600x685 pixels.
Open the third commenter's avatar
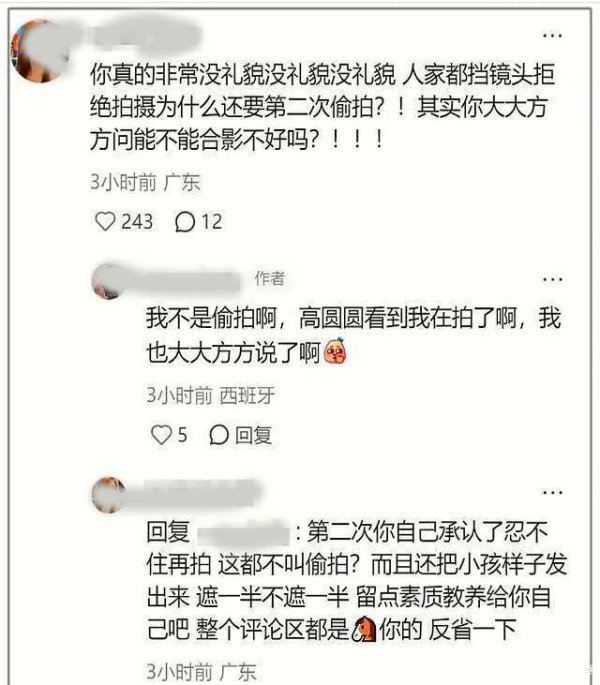108,495
